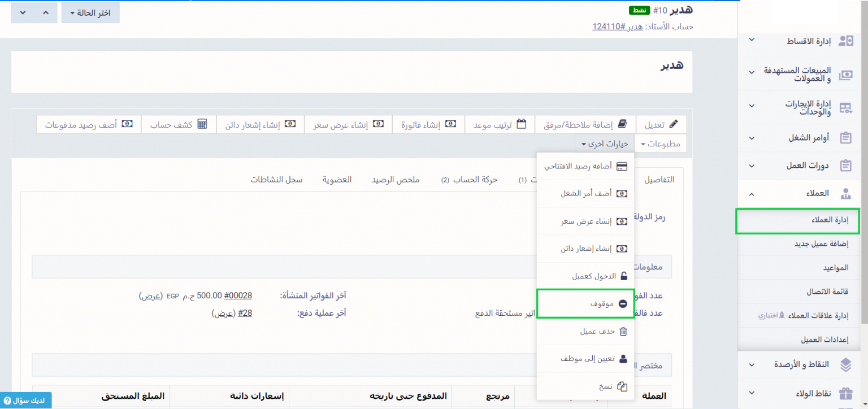
Task: Click the calendar icon for ترتيب موعد
Action: [x=521, y=124]
